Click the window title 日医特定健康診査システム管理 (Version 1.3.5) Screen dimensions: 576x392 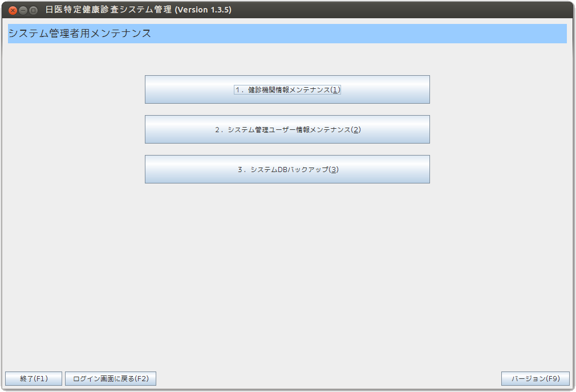pyautogui.click(x=139, y=10)
